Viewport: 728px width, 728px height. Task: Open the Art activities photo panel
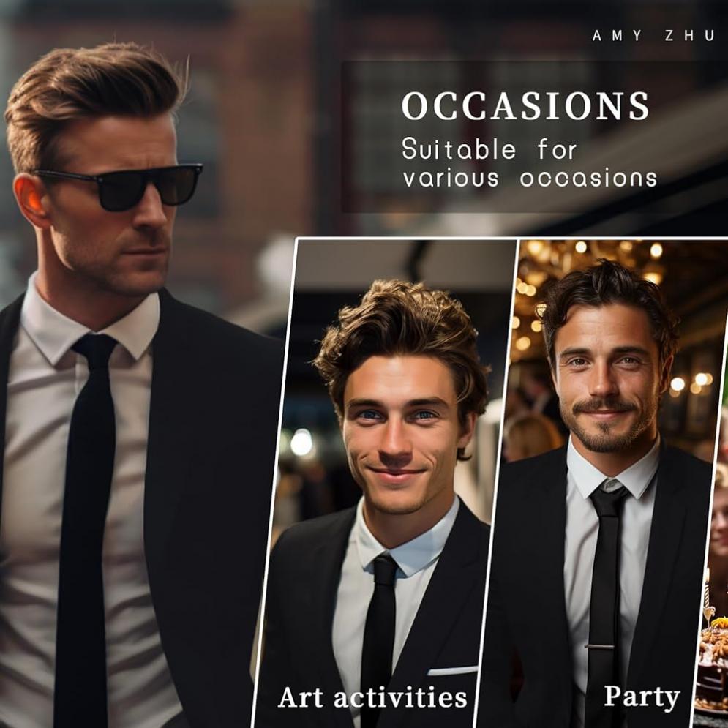[x=384, y=483]
